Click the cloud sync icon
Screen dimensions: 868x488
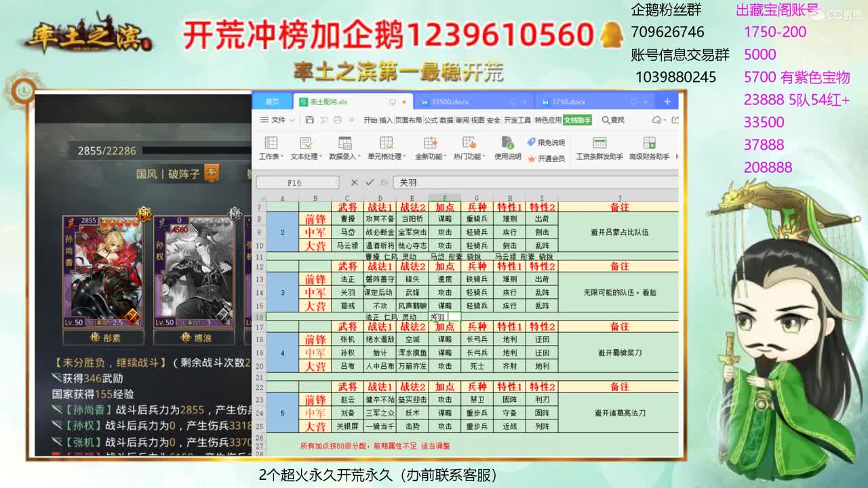click(656, 120)
